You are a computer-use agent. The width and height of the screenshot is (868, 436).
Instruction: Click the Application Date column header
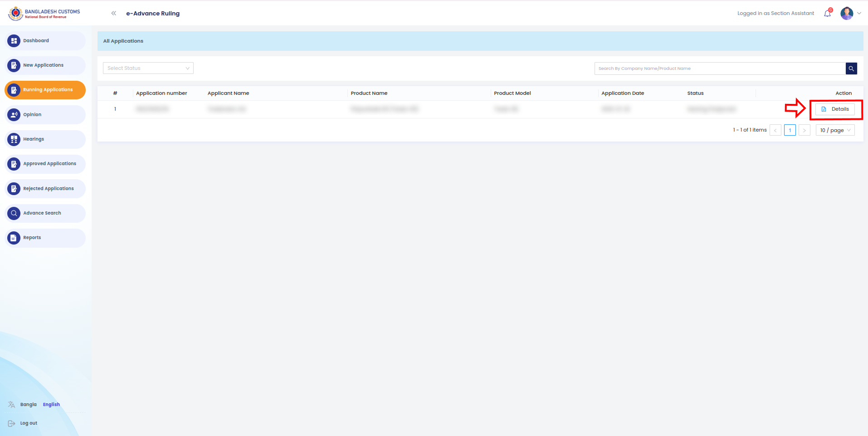623,93
